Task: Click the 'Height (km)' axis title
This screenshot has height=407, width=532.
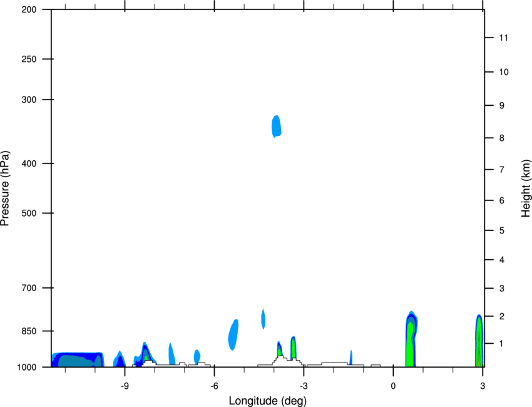Action: 526,188
